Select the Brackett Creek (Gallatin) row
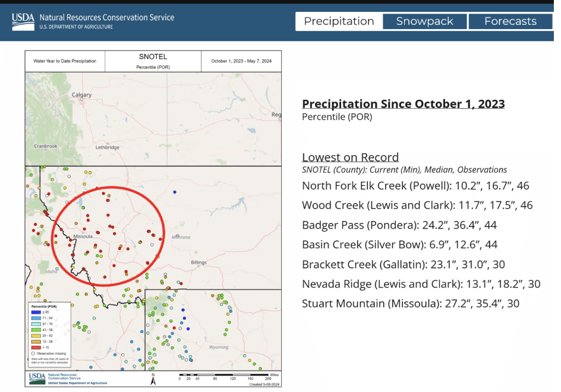 [403, 264]
